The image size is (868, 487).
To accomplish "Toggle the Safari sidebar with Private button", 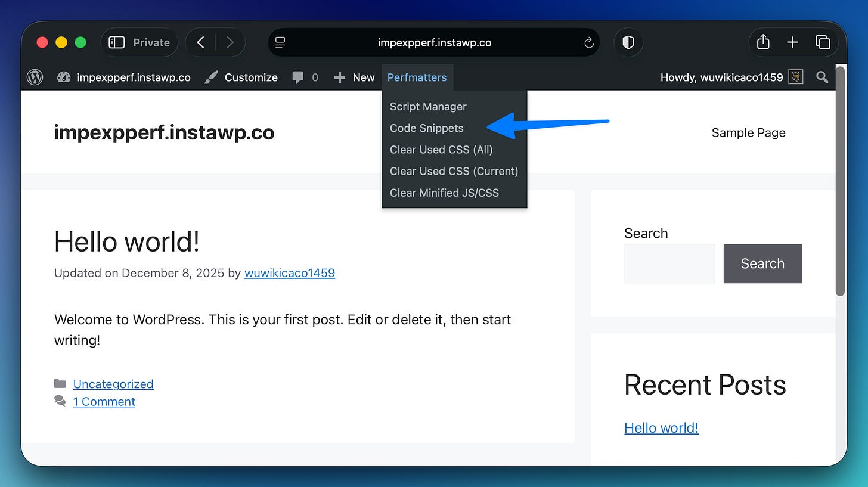I will (x=139, y=42).
